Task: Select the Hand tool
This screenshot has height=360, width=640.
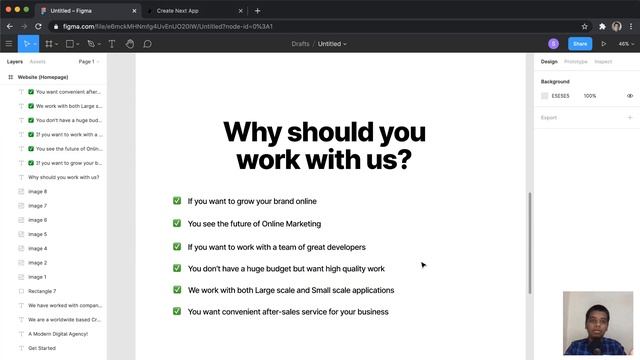Action: [130, 44]
